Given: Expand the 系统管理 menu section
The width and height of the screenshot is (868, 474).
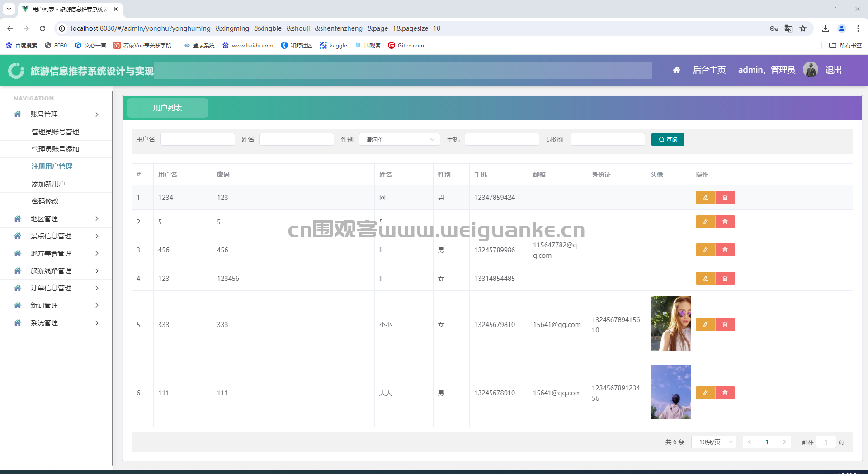Looking at the screenshot, I should tap(56, 323).
